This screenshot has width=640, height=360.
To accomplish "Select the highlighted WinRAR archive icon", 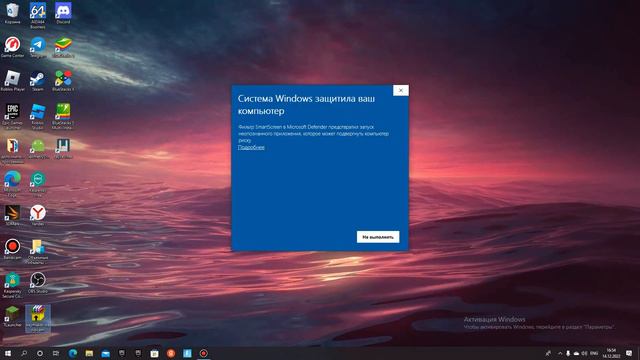I will pyautogui.click(x=38, y=318).
